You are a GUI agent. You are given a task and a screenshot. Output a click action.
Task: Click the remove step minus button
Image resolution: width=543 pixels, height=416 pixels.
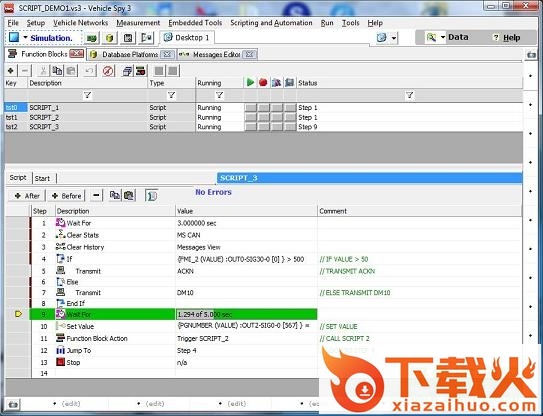point(96,196)
